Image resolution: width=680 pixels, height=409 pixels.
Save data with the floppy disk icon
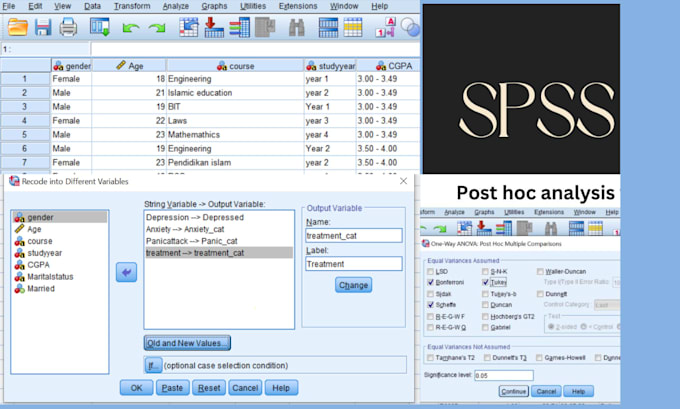coord(43,27)
